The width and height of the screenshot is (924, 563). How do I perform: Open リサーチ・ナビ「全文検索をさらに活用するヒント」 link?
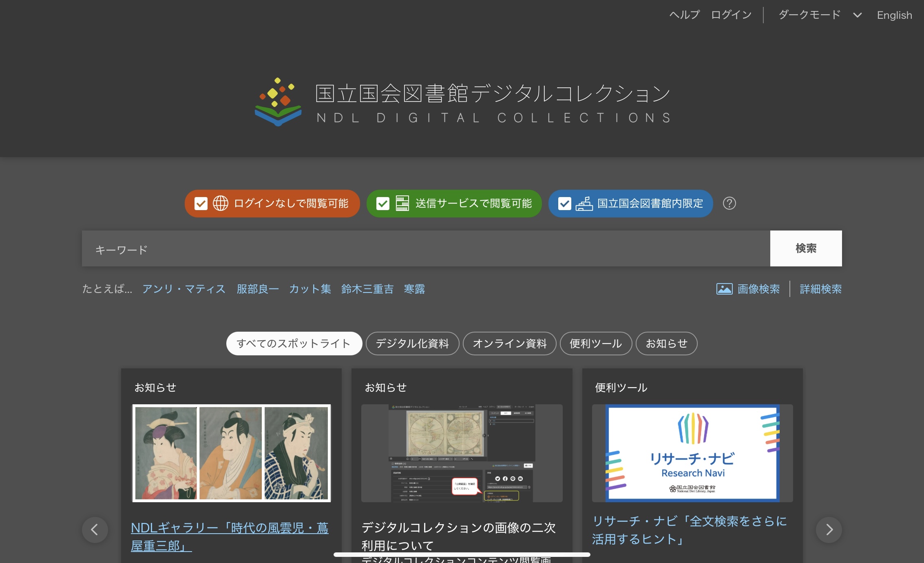690,530
